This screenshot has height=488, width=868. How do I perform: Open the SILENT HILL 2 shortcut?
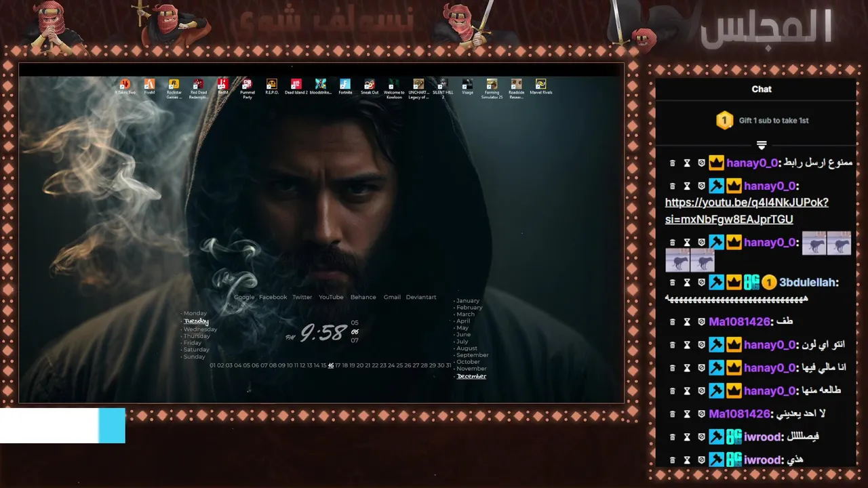pos(443,89)
